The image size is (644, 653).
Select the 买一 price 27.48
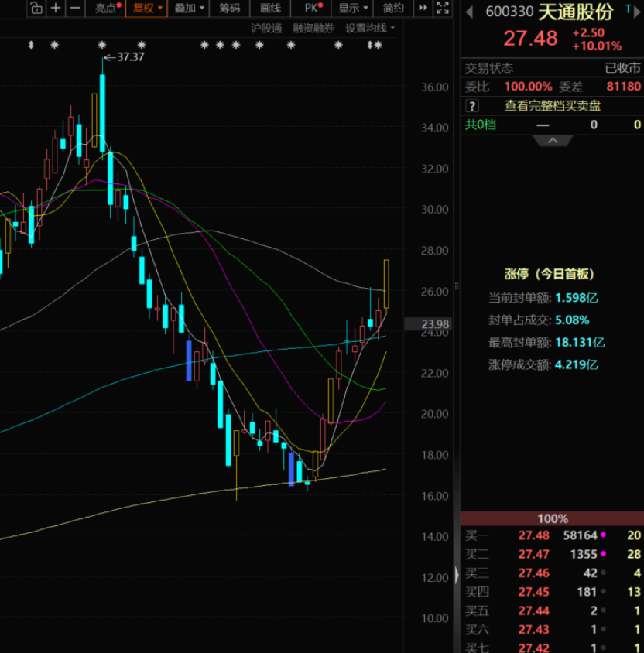pyautogui.click(x=533, y=535)
